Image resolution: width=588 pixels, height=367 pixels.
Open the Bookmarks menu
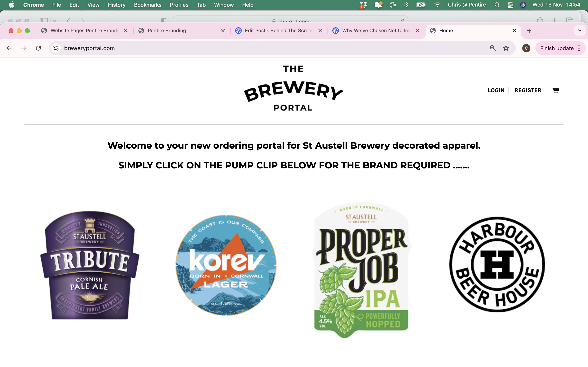(x=147, y=5)
